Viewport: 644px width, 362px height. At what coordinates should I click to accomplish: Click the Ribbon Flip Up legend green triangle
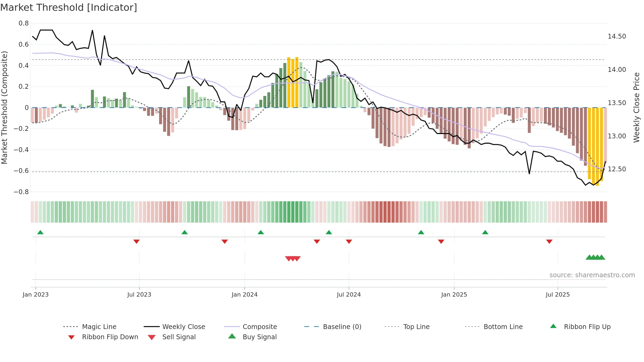point(553,326)
